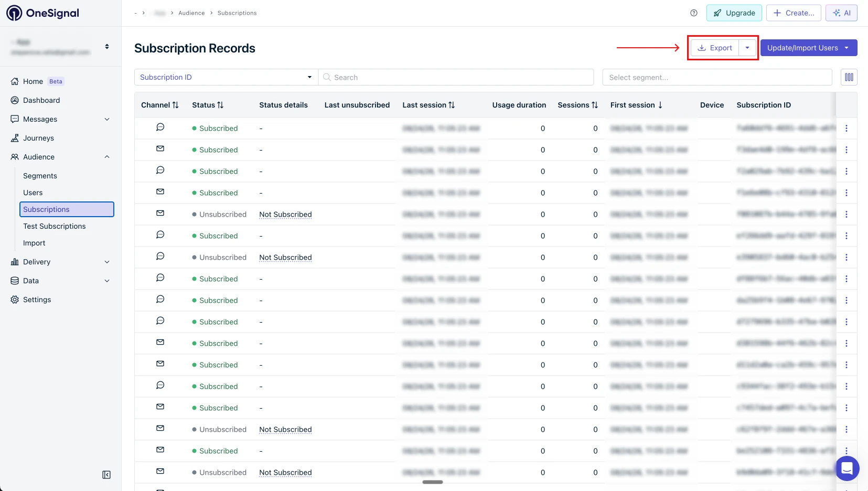
Task: Sort by First session column
Action: 636,105
